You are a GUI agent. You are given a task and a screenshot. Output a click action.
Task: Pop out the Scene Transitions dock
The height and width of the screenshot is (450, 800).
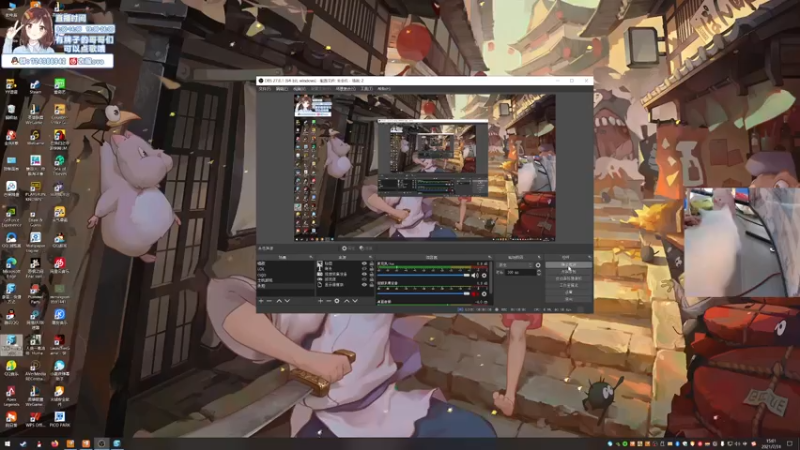(x=539, y=257)
